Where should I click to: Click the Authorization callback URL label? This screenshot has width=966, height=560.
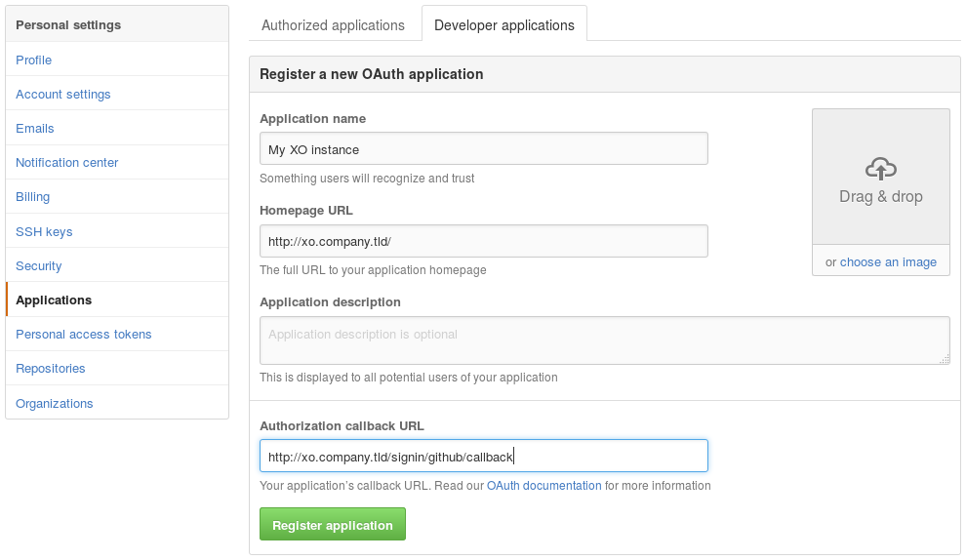[x=342, y=425]
